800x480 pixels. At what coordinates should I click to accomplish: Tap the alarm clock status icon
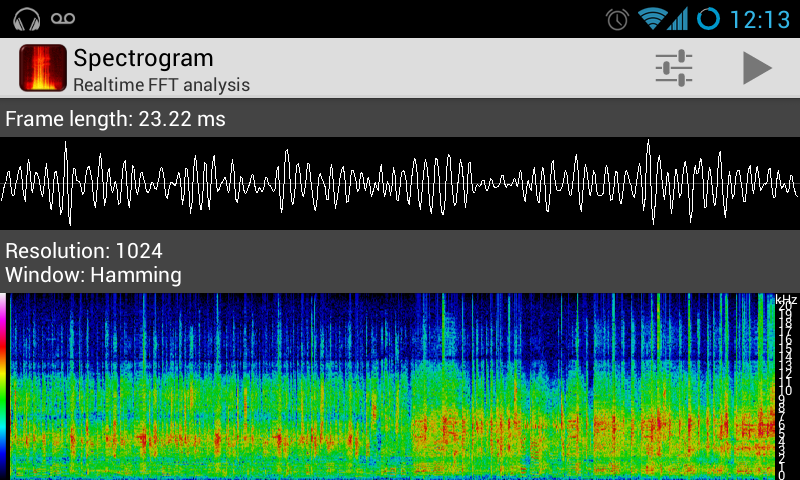pos(617,19)
